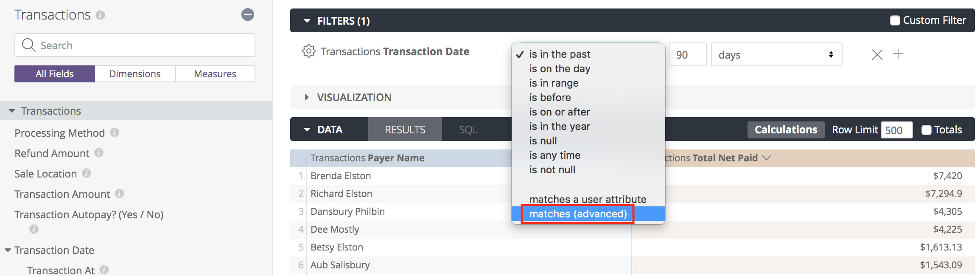Click info icon beside Refund Amount

(x=99, y=153)
